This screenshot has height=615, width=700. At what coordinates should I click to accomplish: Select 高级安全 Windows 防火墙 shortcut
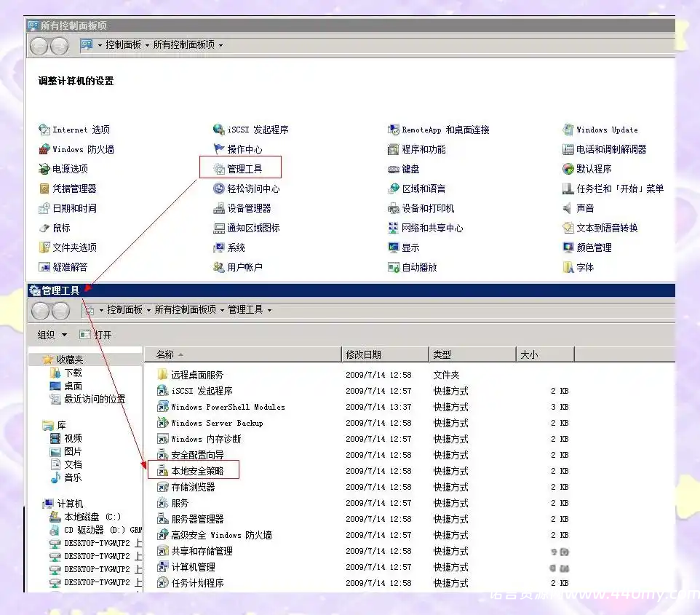[x=214, y=536]
